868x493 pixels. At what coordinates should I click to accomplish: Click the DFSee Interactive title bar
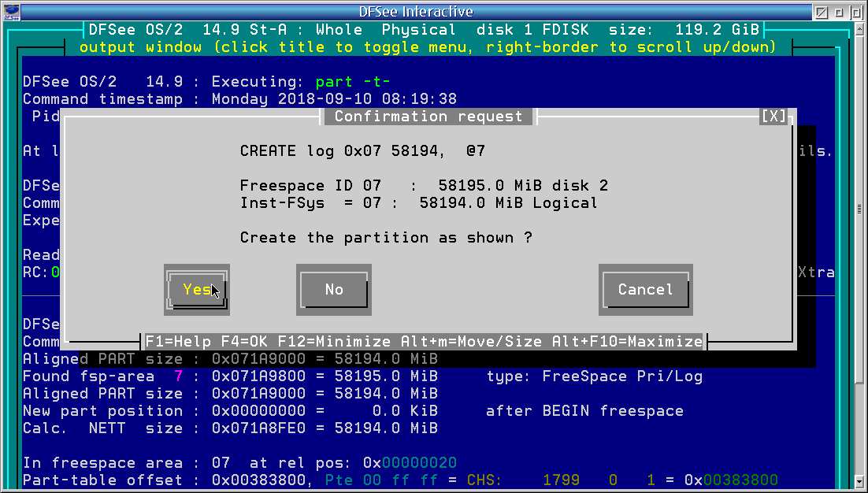click(x=417, y=12)
